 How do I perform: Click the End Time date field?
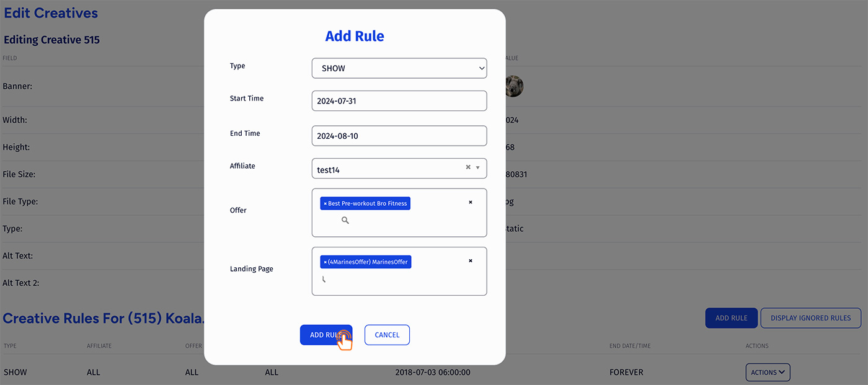[399, 136]
